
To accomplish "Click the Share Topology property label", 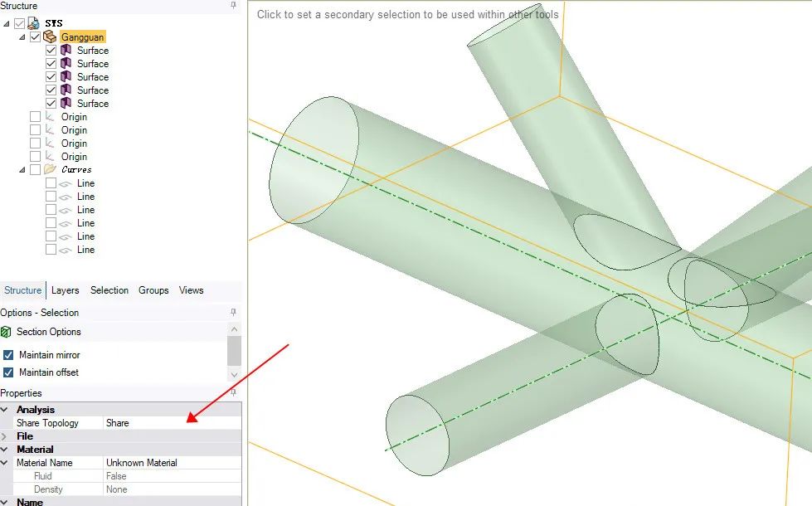I will tap(47, 422).
